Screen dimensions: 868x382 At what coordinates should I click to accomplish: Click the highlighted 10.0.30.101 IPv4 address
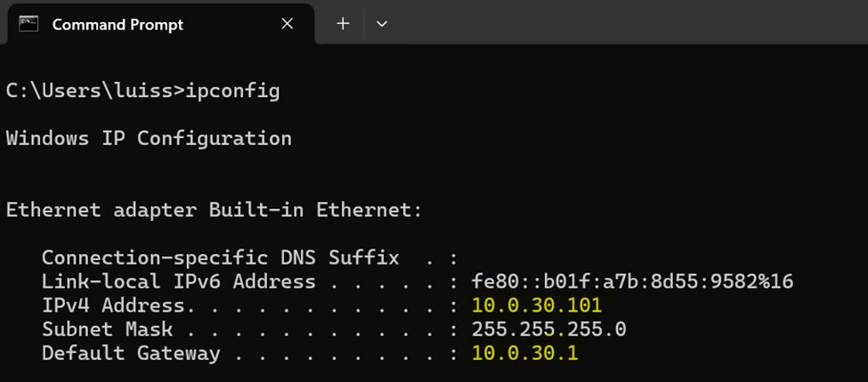[x=537, y=305]
